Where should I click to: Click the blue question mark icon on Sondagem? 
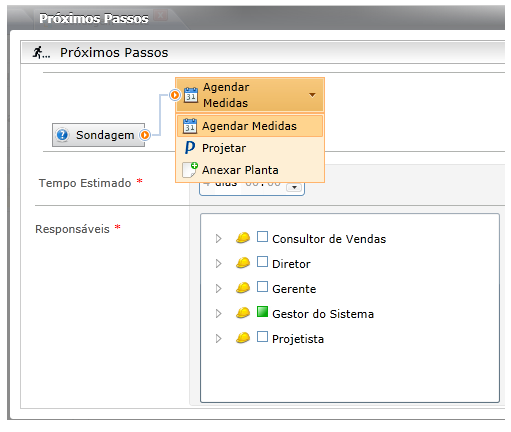[x=62, y=135]
